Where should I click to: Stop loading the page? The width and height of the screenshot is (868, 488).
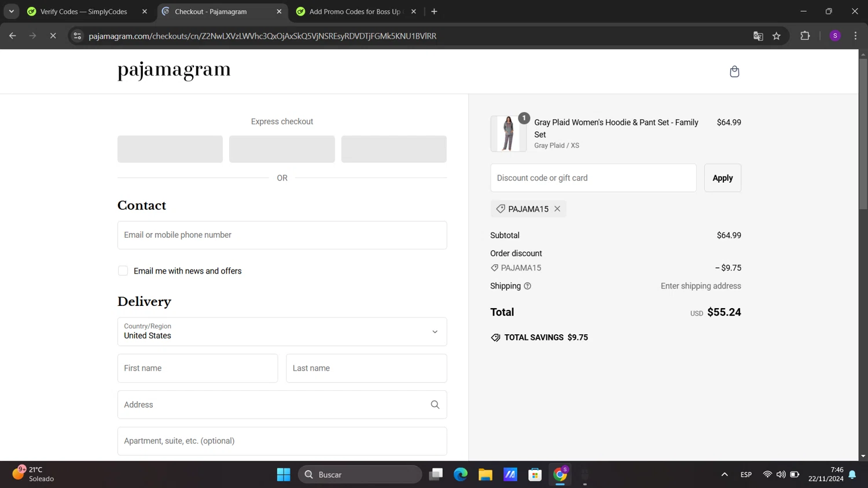[53, 36]
